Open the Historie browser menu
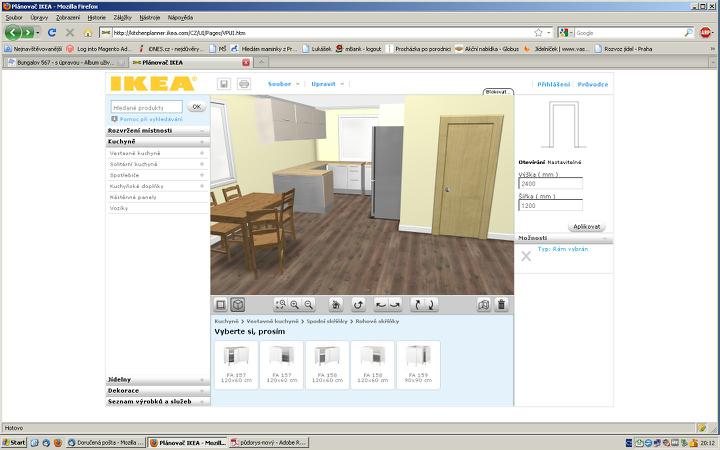This screenshot has width=720, height=450. pyautogui.click(x=96, y=18)
